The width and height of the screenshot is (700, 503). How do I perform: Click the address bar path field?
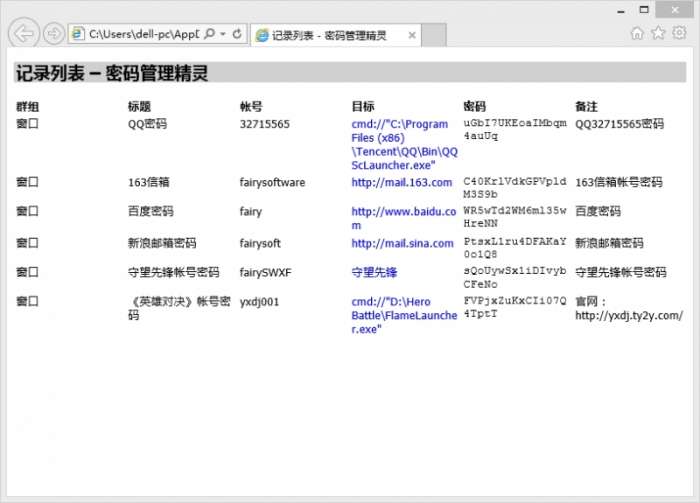(x=143, y=34)
